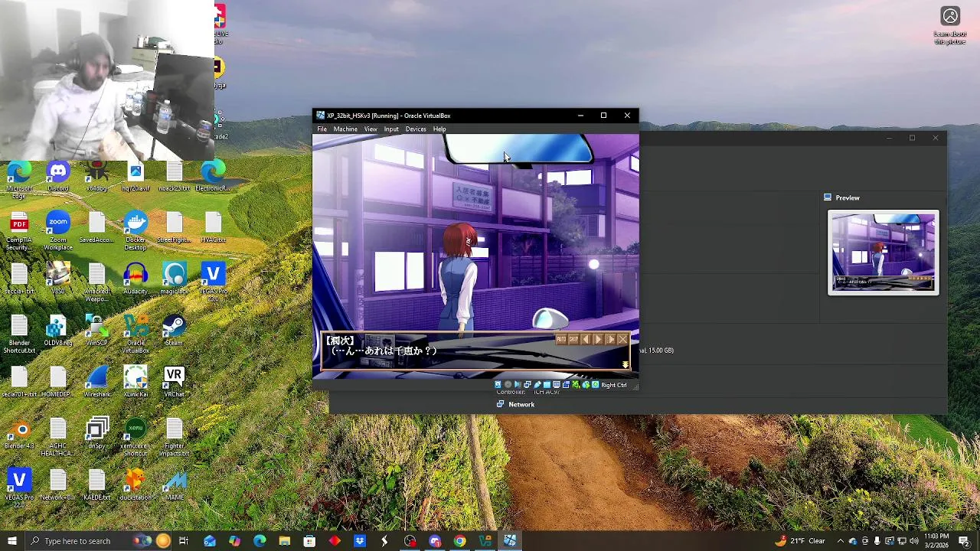
Task: Open the Devices menu
Action: [416, 129]
